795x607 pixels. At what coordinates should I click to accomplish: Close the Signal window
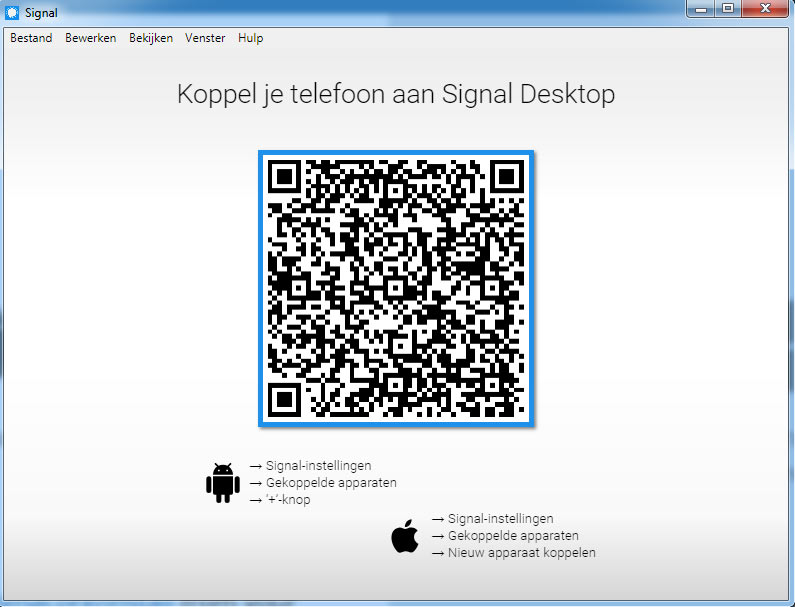pyautogui.click(x=766, y=9)
